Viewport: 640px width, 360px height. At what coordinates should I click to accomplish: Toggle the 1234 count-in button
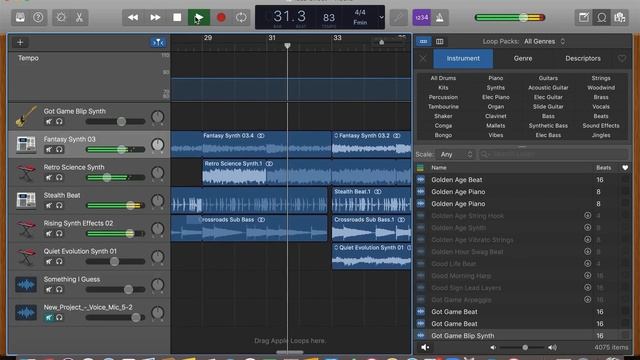[x=422, y=18]
